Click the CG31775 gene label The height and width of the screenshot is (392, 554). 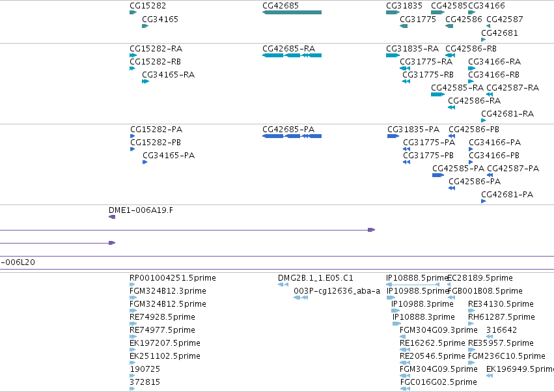418,19
